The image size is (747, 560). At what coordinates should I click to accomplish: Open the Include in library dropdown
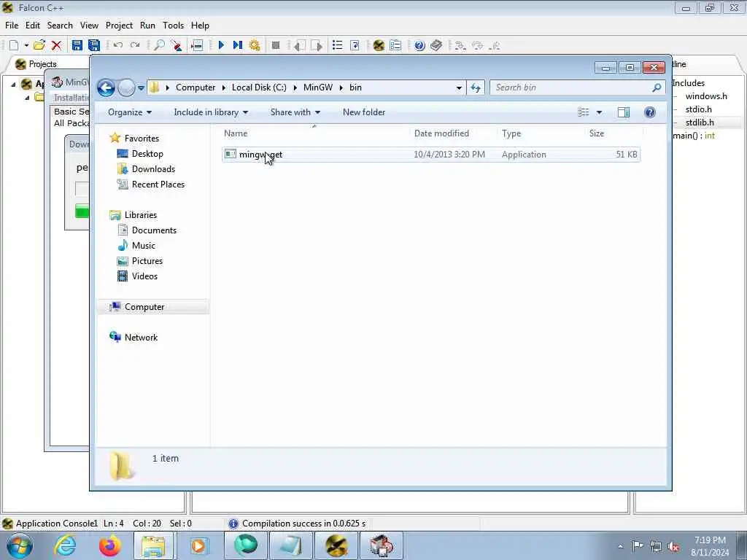pos(211,112)
